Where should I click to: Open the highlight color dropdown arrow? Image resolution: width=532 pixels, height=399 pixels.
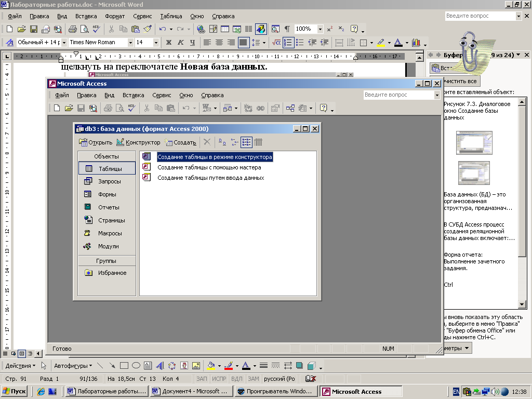(389, 43)
